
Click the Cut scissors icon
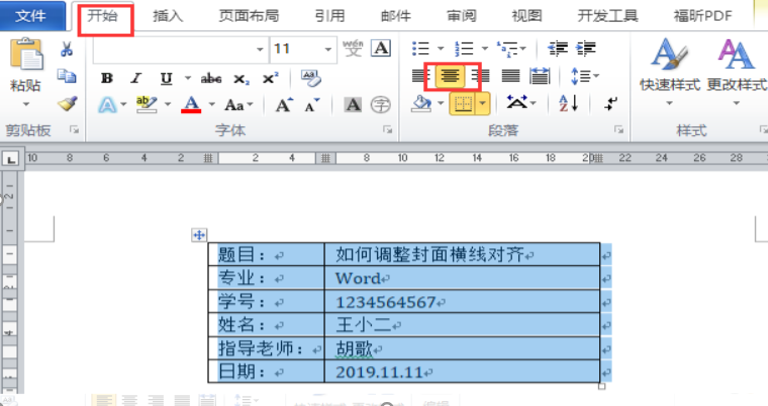pos(67,49)
